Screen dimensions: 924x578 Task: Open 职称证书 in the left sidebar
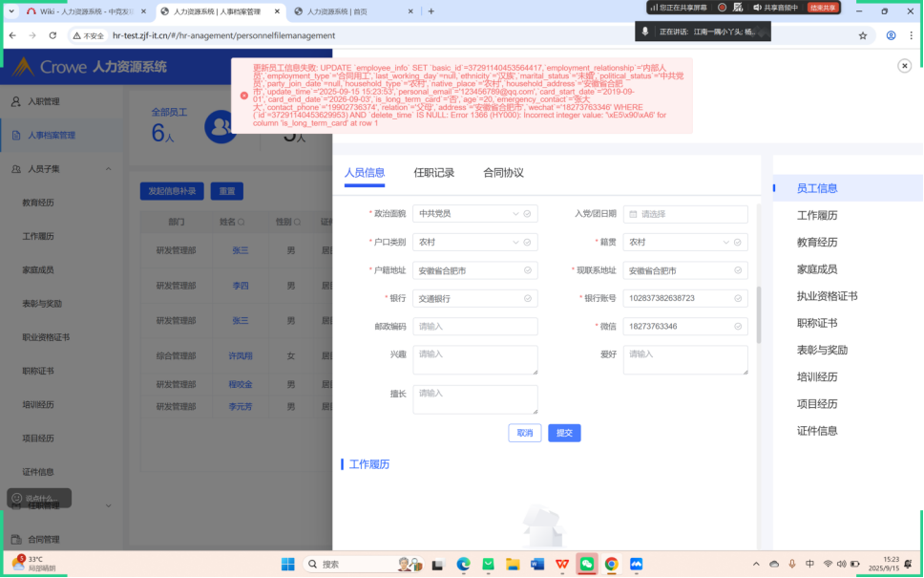(x=38, y=371)
